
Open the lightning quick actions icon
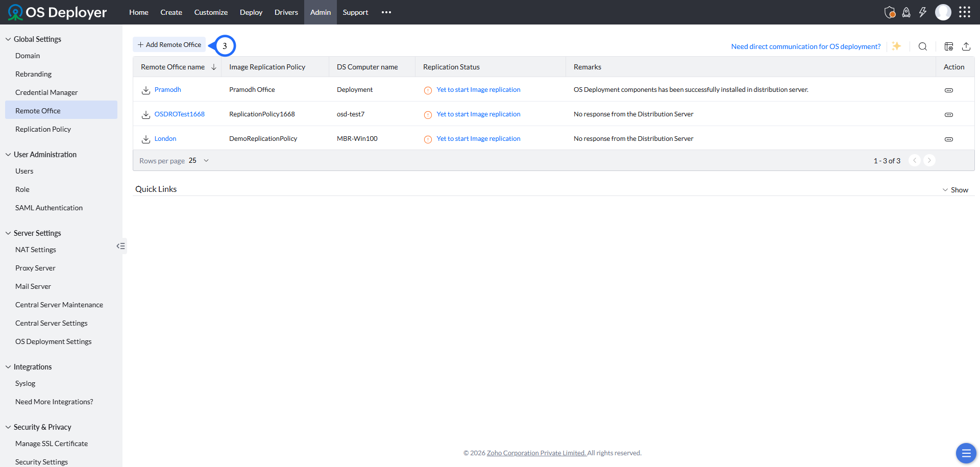923,12
